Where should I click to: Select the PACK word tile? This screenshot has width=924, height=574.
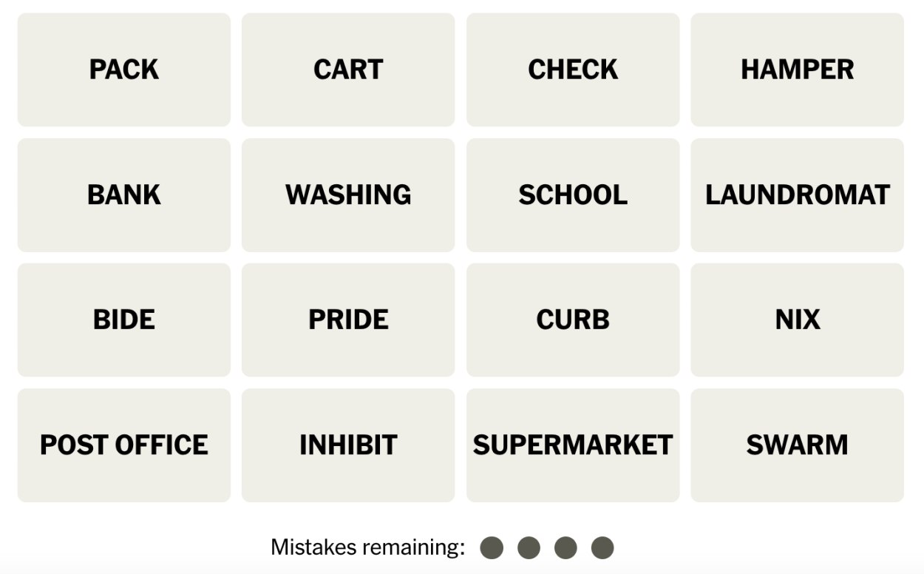point(124,70)
